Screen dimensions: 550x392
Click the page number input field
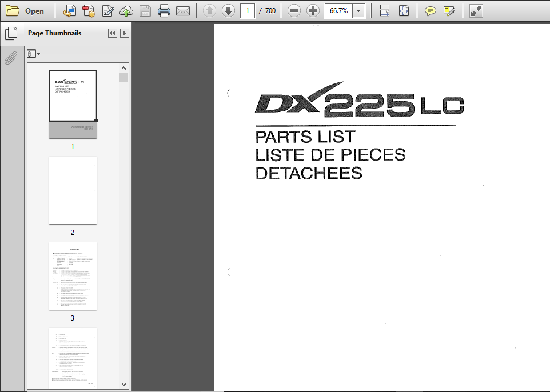(248, 11)
